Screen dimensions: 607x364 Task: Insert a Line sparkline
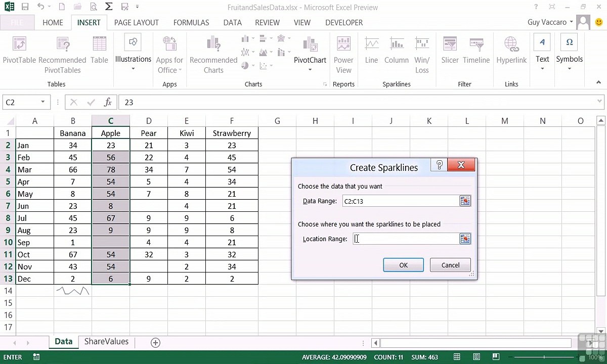(x=371, y=51)
